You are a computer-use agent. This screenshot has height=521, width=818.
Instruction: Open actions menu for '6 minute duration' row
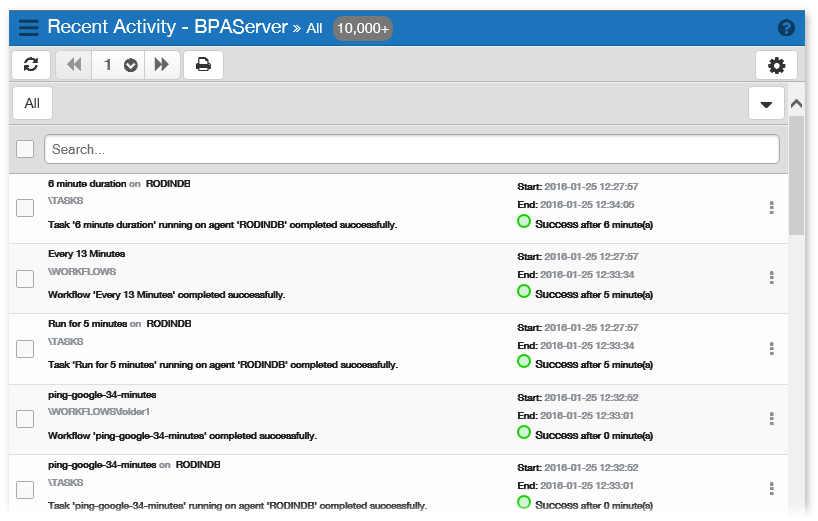(771, 208)
